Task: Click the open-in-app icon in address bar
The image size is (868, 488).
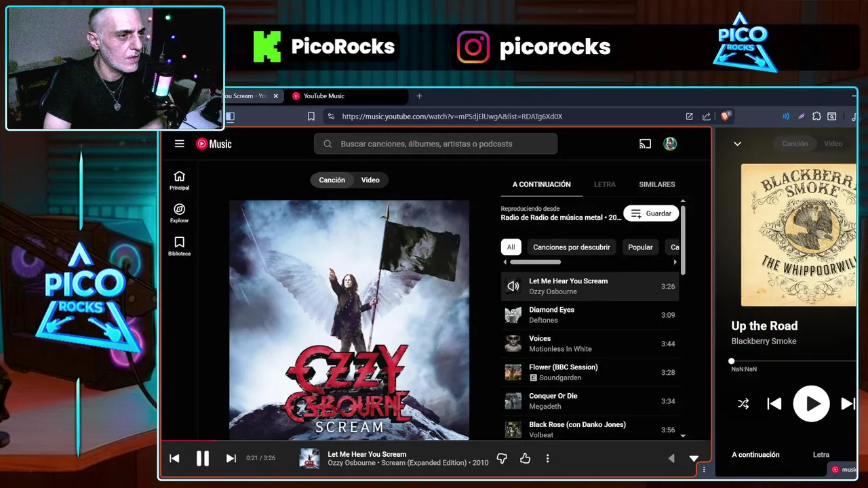Action: point(689,117)
